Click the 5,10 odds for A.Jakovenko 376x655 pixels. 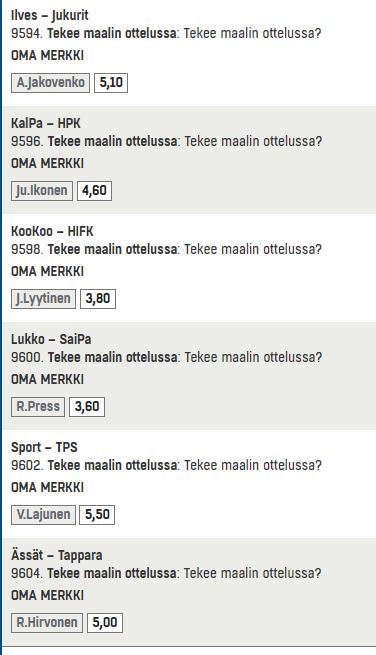coord(111,83)
